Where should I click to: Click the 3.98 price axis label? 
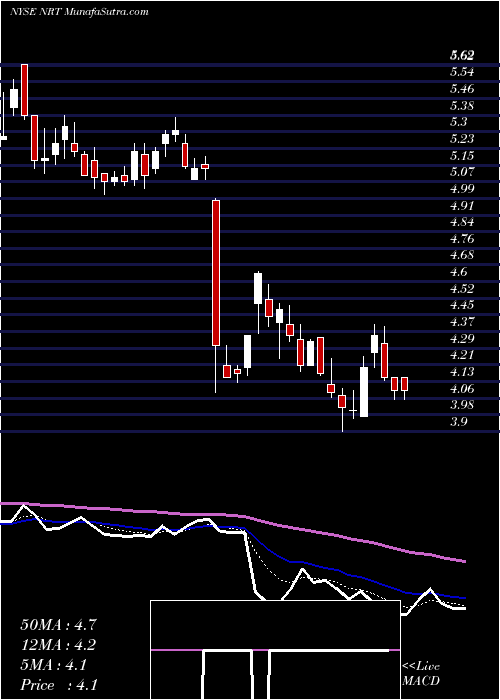pyautogui.click(x=462, y=405)
